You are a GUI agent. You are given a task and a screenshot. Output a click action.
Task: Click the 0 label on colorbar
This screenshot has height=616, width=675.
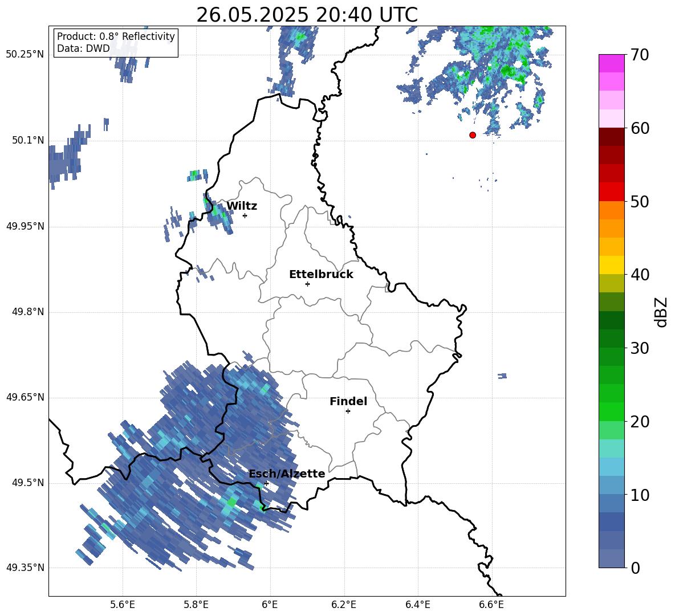pos(635,568)
